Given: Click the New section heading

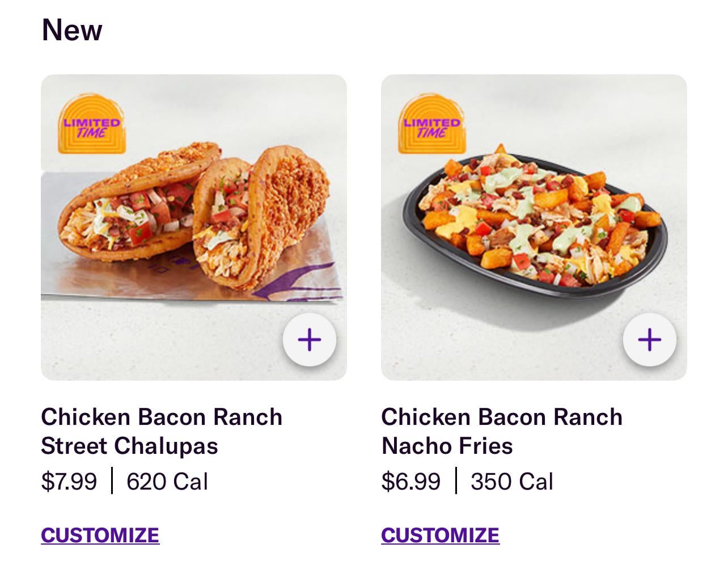Looking at the screenshot, I should 72,29.
